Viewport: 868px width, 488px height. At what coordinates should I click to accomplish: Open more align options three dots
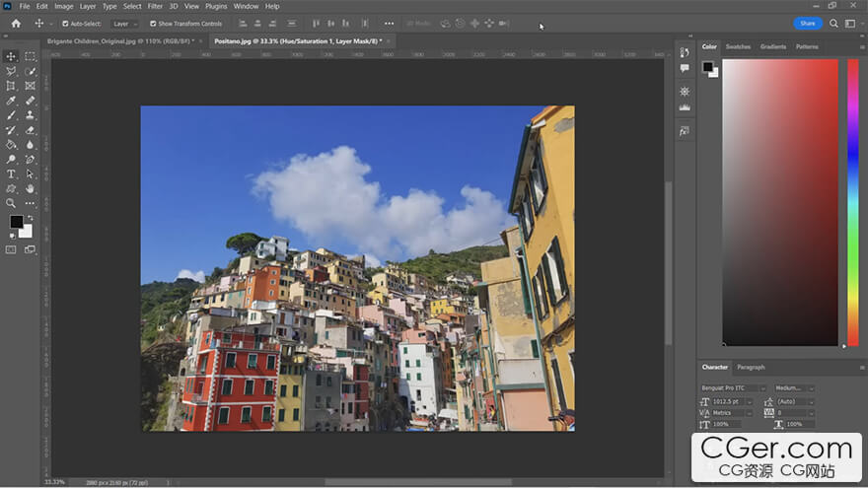[x=390, y=24]
